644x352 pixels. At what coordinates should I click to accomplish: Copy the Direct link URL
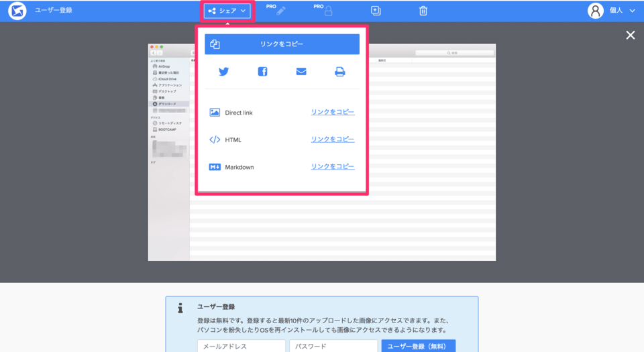(333, 112)
